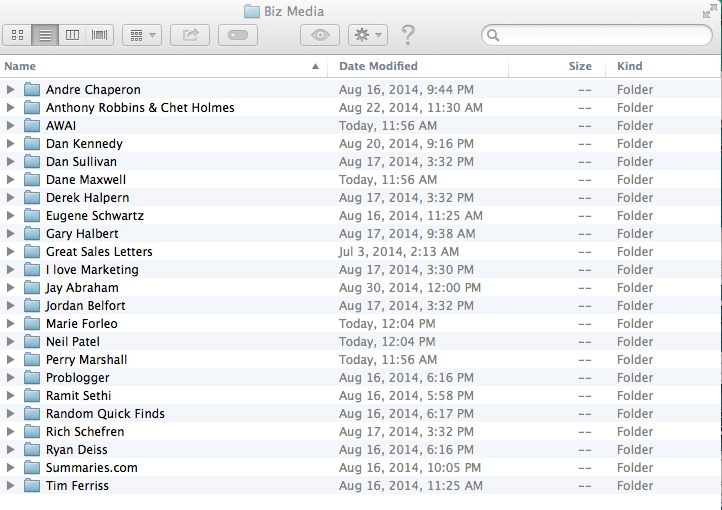Click the Summaries.com folder icon
This screenshot has width=722, height=510.
(32, 467)
